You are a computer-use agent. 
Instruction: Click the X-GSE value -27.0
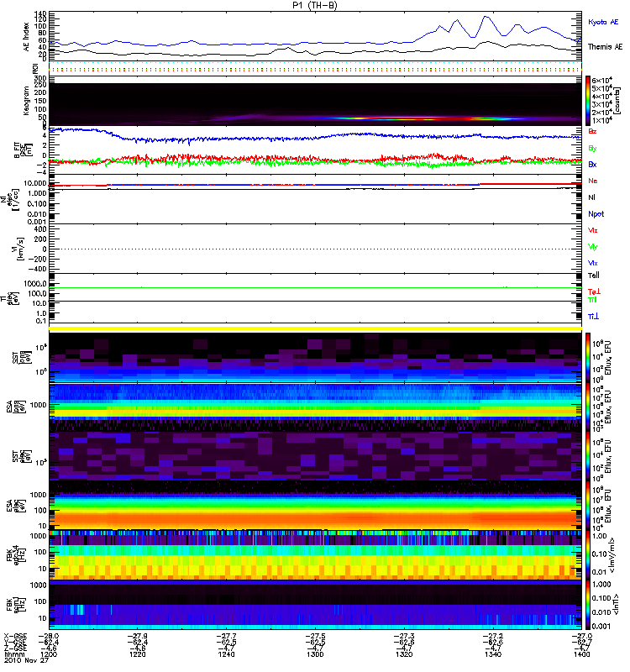[581, 636]
